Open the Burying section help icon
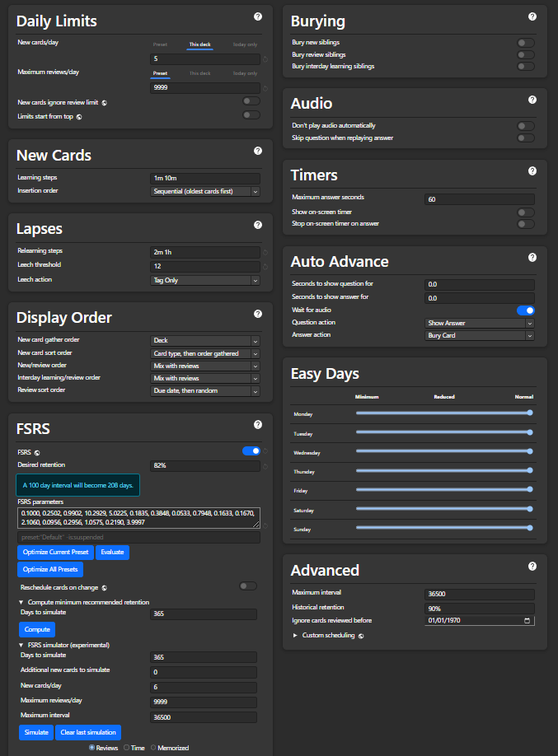Viewport: 558px width, 756px height. (532, 16)
